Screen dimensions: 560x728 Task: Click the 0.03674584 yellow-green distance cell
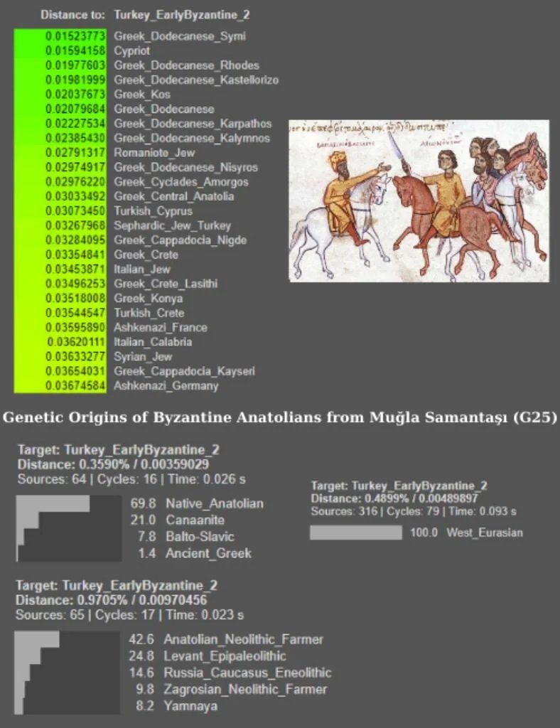75,386
